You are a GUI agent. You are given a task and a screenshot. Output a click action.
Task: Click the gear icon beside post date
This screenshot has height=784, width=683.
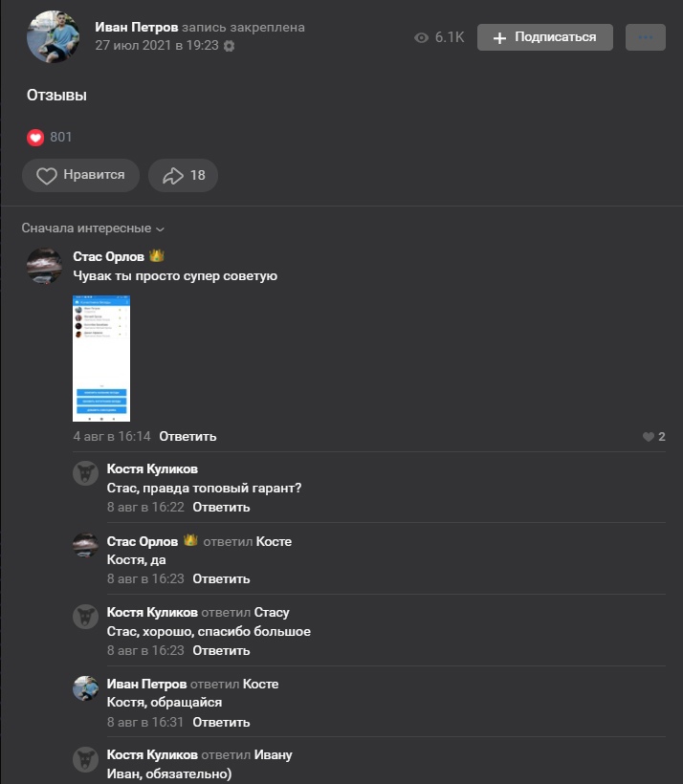[229, 46]
